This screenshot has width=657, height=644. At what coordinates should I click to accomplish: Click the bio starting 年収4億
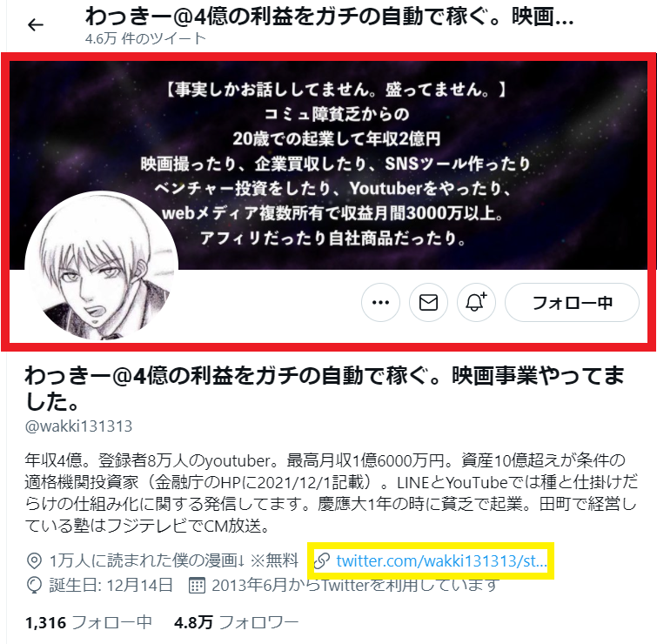click(331, 493)
